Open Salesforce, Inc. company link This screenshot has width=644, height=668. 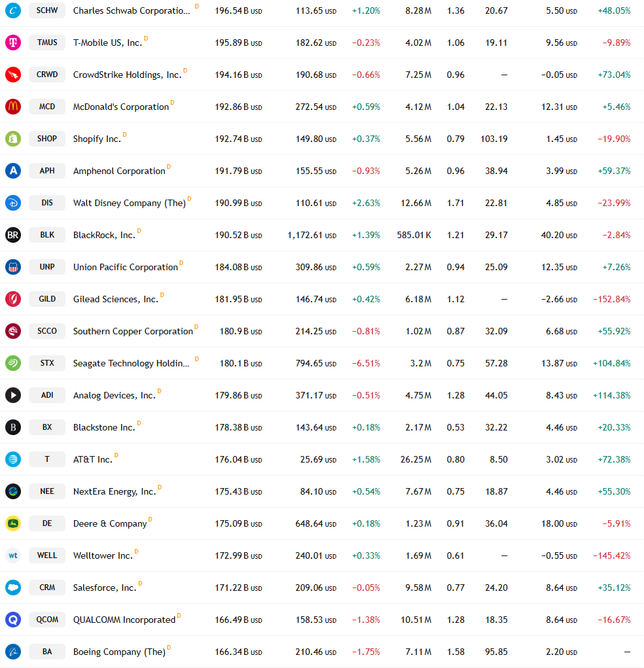105,588
